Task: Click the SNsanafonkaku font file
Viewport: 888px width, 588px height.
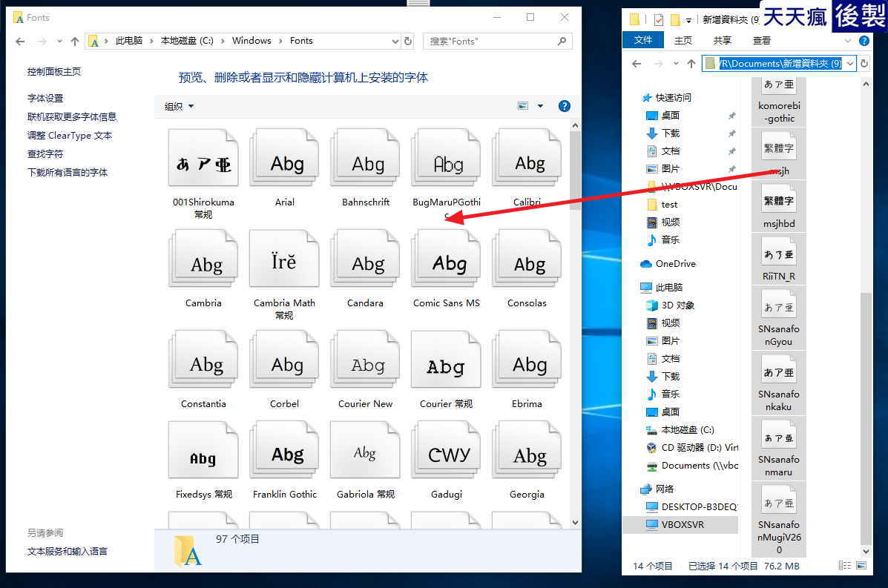Action: 779,383
